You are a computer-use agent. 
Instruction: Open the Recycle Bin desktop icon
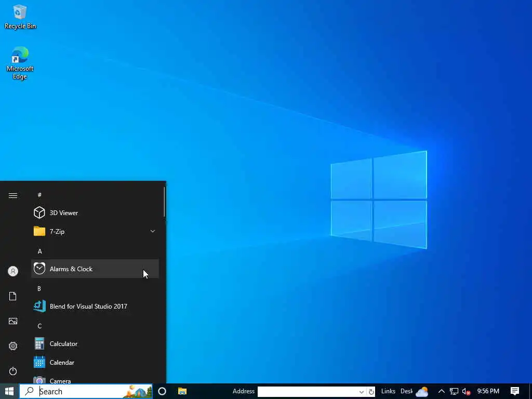(20, 17)
